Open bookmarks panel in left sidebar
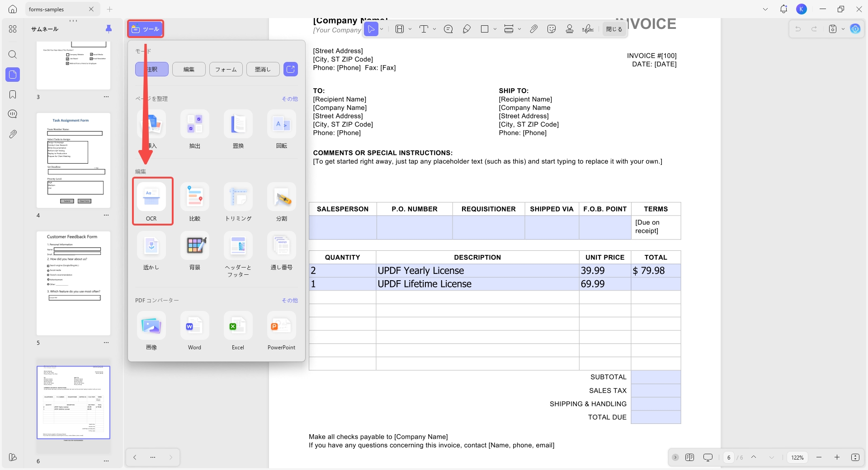Screen dimensions: 868x470 click(x=13, y=94)
